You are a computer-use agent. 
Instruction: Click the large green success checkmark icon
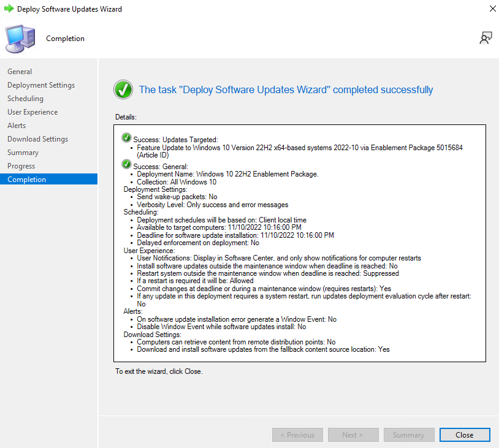[x=123, y=89]
